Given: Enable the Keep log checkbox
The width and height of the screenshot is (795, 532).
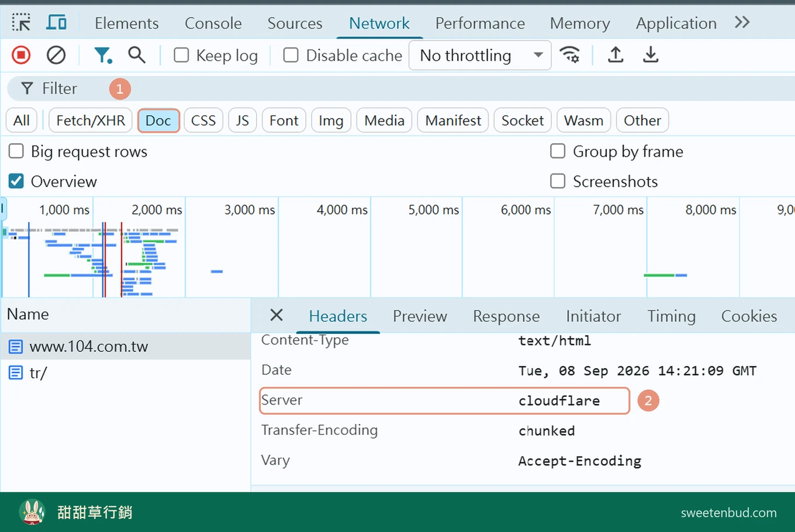Looking at the screenshot, I should (181, 55).
